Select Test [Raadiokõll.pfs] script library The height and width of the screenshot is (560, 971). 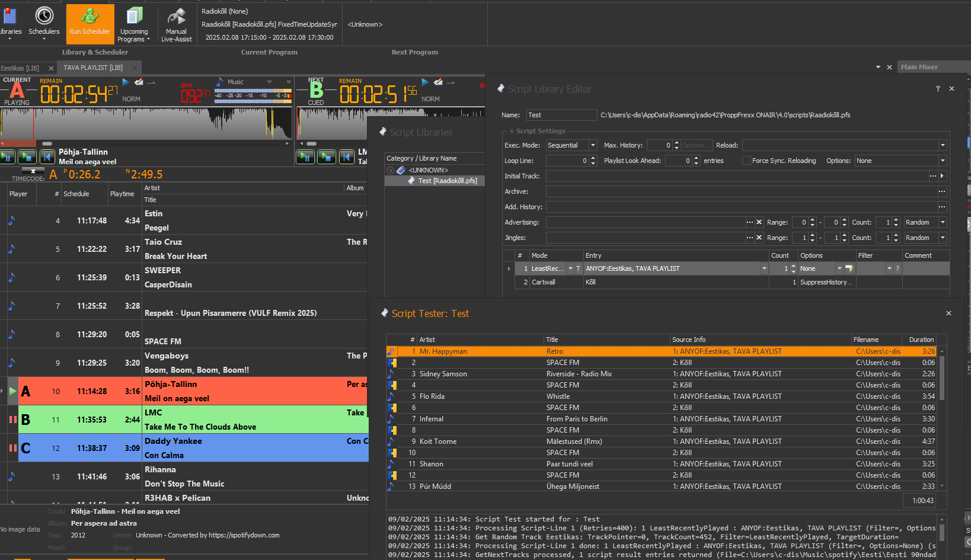coord(447,181)
